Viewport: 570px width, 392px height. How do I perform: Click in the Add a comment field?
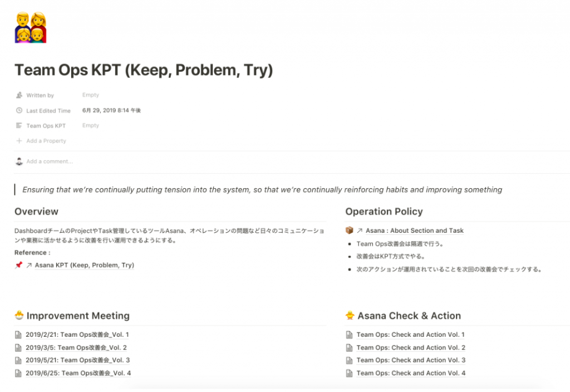[x=50, y=161]
